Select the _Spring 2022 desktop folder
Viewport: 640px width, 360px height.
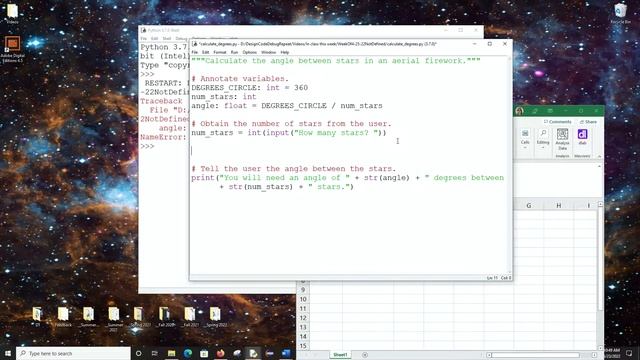point(216,317)
